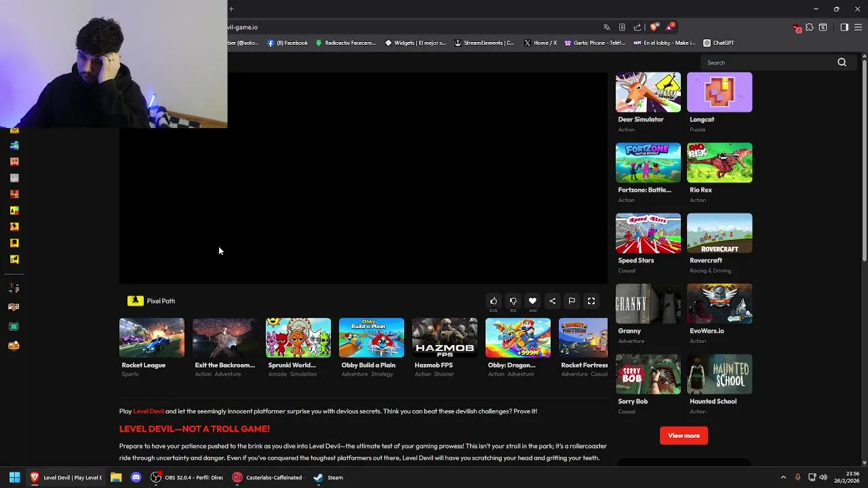This screenshot has width=868, height=488.
Task: Click the browser address bar URL
Action: click(x=242, y=27)
